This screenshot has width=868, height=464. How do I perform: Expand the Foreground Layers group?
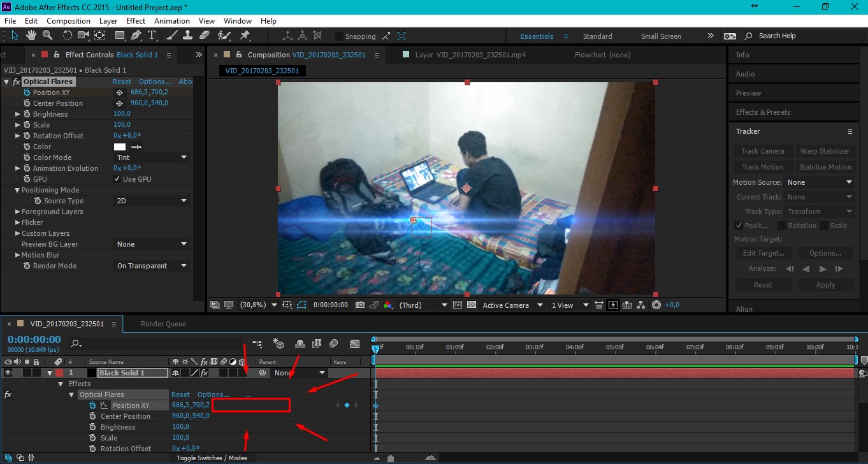click(18, 212)
